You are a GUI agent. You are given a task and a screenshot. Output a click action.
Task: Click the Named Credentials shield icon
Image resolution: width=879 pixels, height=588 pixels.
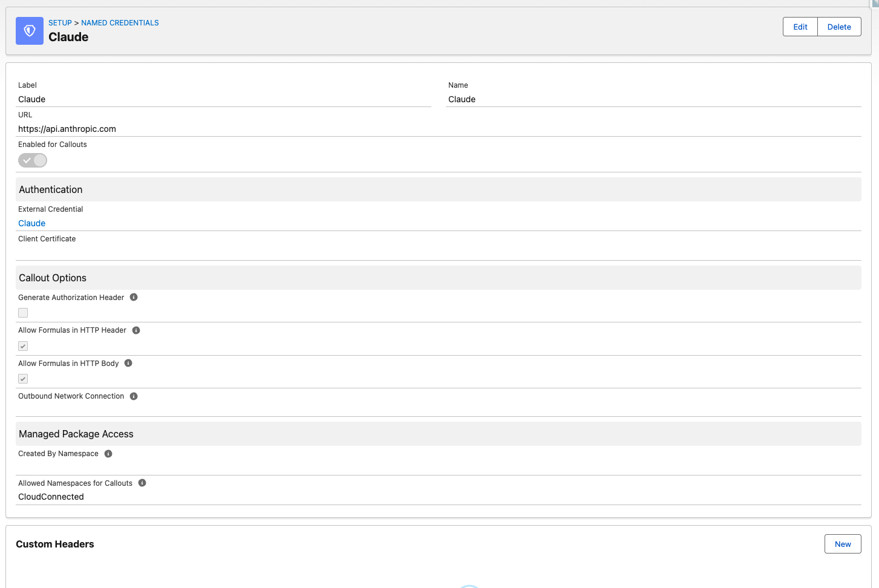coord(30,31)
